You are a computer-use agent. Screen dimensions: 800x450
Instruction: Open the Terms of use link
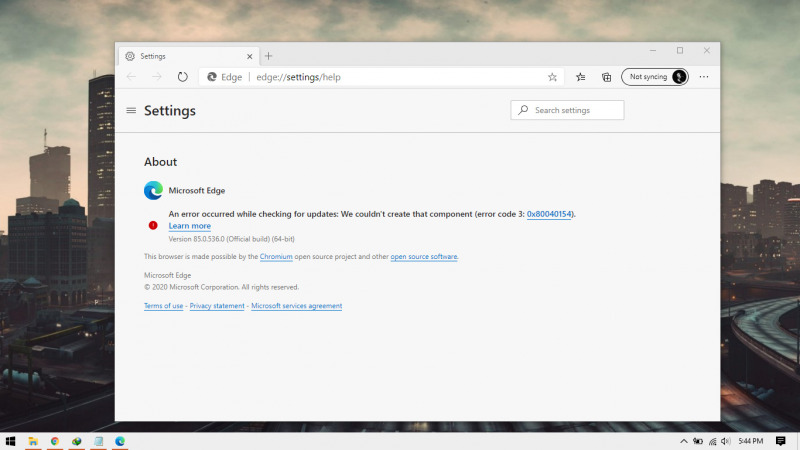pyautogui.click(x=163, y=306)
